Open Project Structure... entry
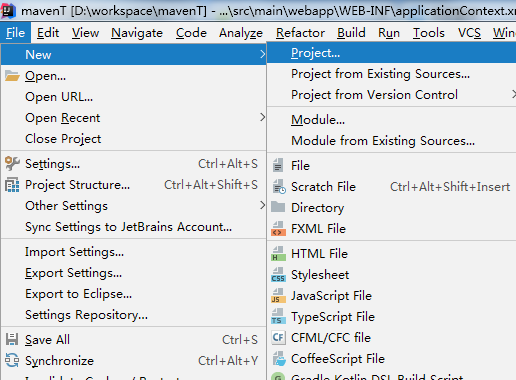The image size is (516, 380). (x=134, y=185)
